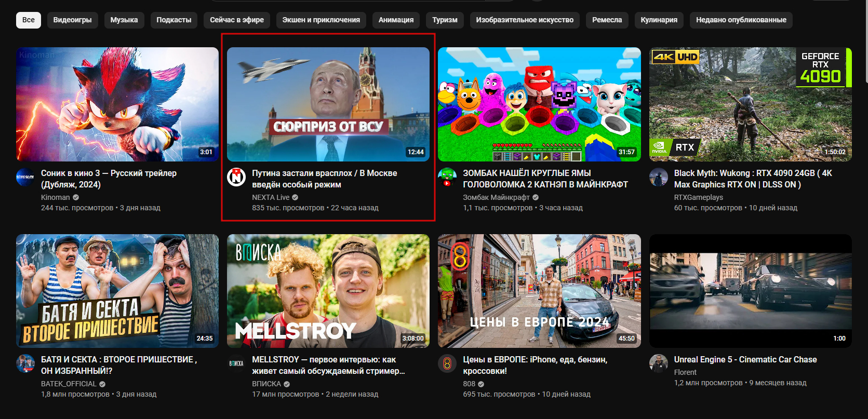Screen dimensions: 868x419
Task: Play the Sonic movie 3 trailer thumbnail
Action: pos(117,104)
